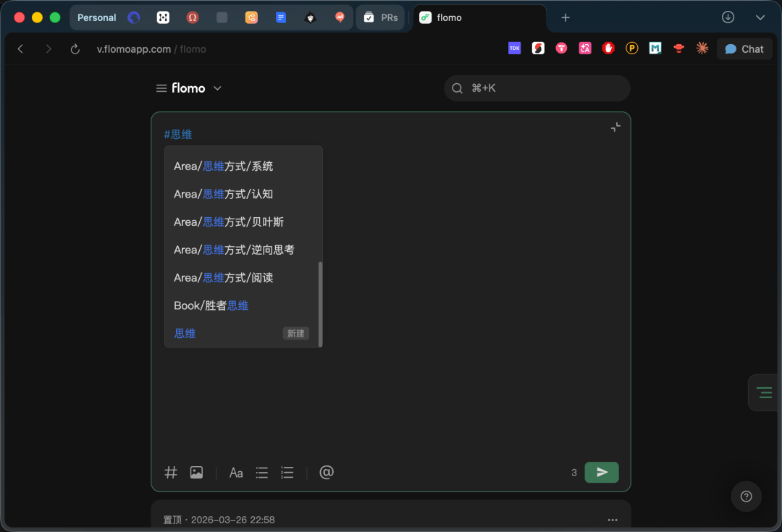Viewport: 782px width, 532px height.
Task: Switch to the PRs tab
Action: pos(380,17)
